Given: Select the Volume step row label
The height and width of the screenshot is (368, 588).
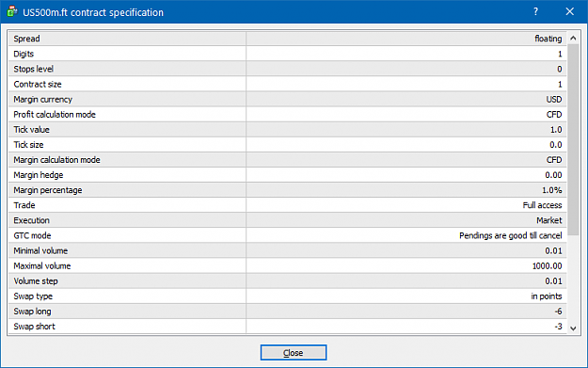Looking at the screenshot, I should pyautogui.click(x=36, y=281).
